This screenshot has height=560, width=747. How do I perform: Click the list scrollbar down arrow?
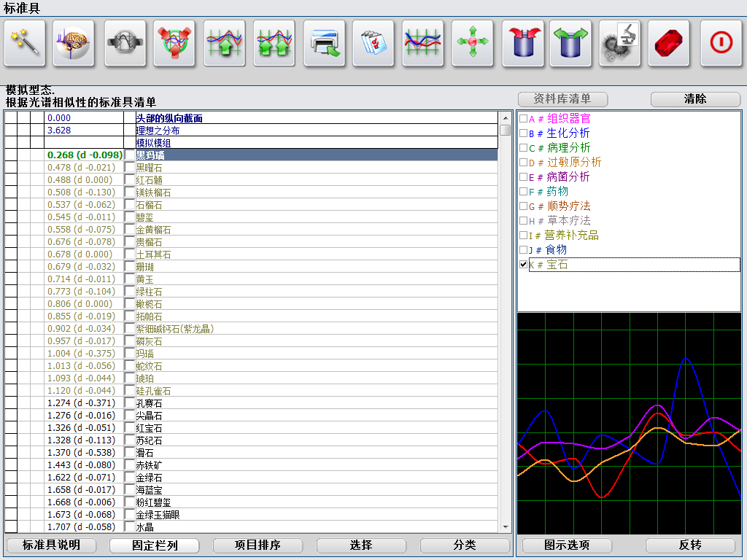(x=505, y=527)
